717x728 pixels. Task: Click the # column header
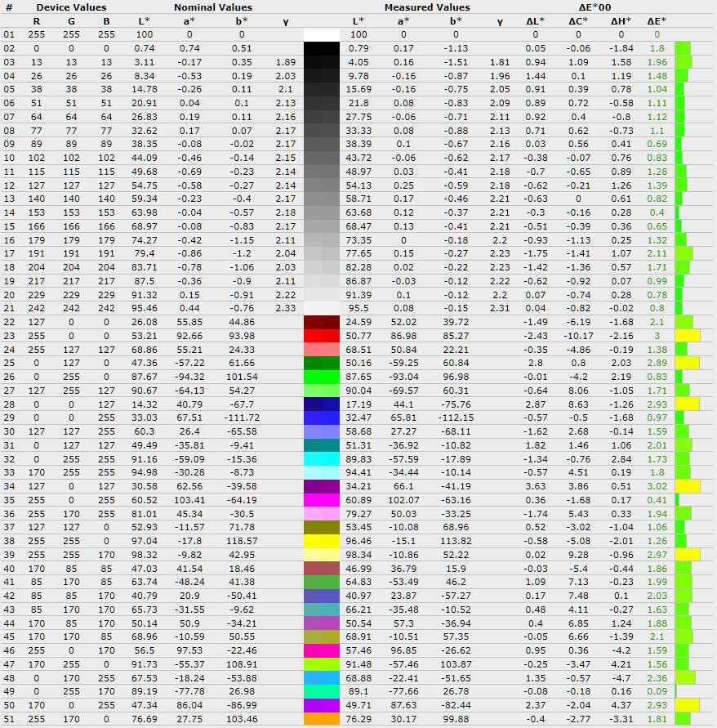(x=9, y=7)
